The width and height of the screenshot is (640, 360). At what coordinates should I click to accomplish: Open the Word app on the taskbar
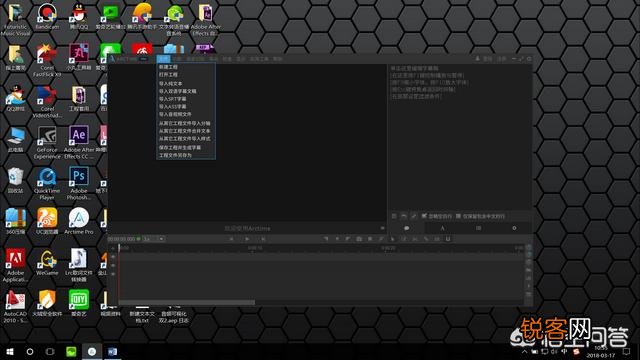point(112,351)
